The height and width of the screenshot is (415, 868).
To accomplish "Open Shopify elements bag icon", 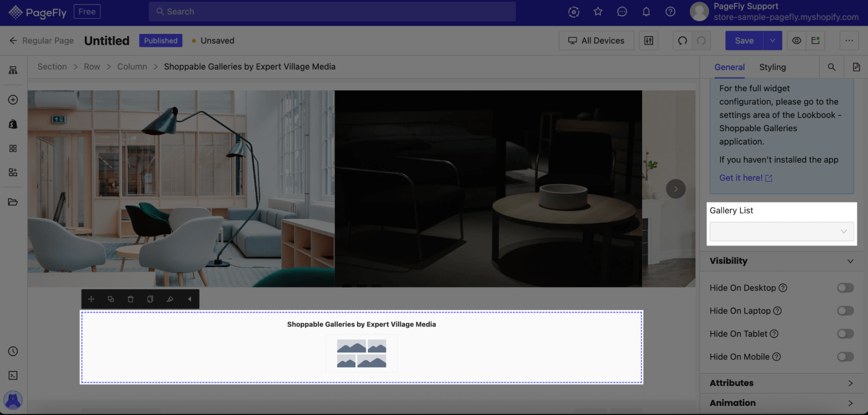I will point(13,124).
